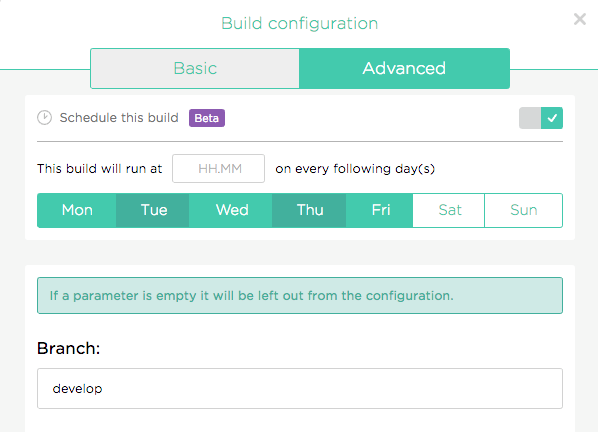Click the clock icon beside Schedule this build
This screenshot has height=432, width=598.
[x=44, y=117]
